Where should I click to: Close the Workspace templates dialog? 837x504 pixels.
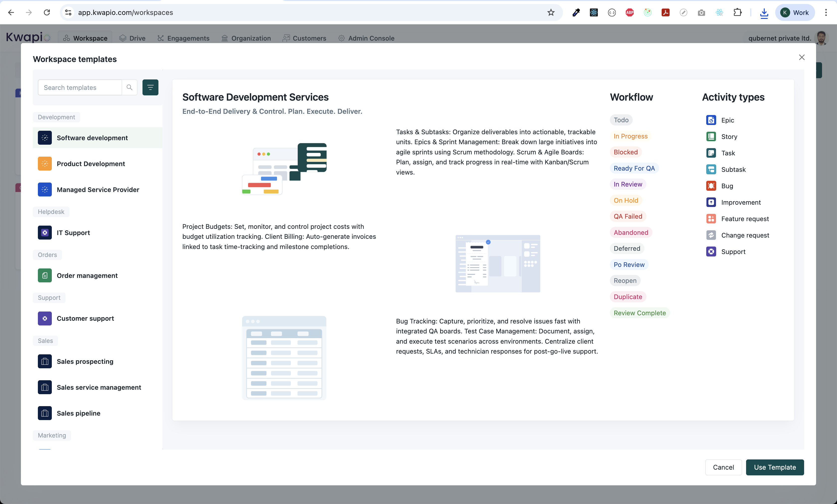(x=802, y=57)
